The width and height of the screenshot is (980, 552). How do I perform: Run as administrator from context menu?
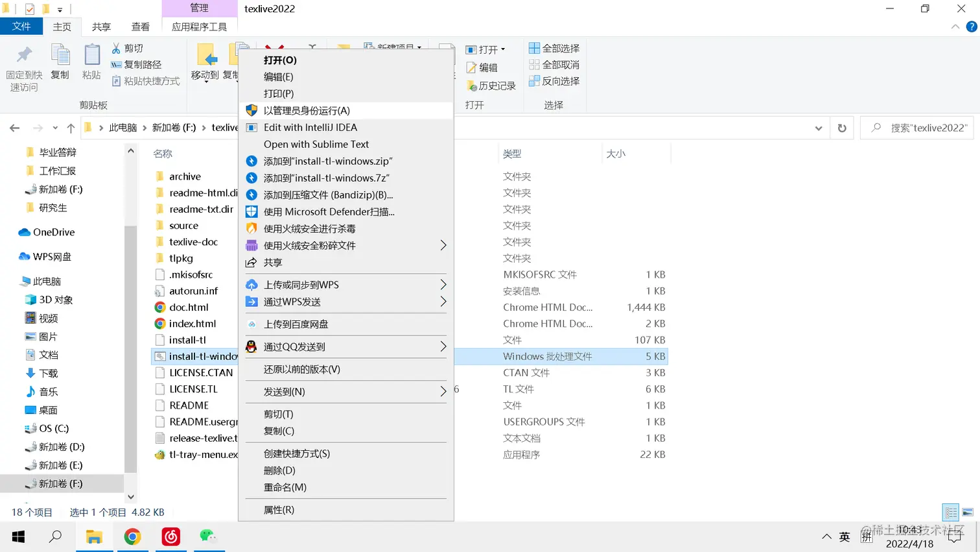[346, 111]
